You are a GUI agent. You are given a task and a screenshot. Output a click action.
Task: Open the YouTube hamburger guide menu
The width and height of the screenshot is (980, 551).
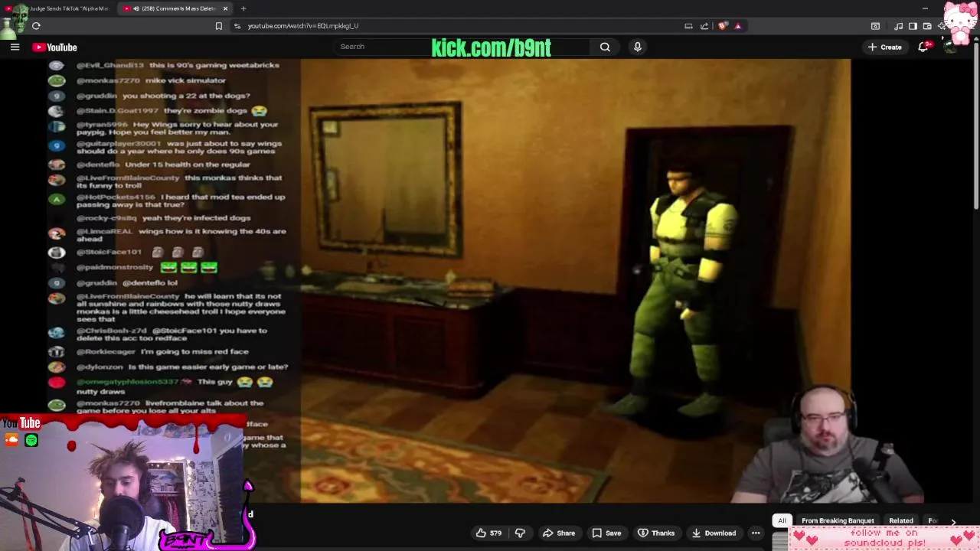15,47
